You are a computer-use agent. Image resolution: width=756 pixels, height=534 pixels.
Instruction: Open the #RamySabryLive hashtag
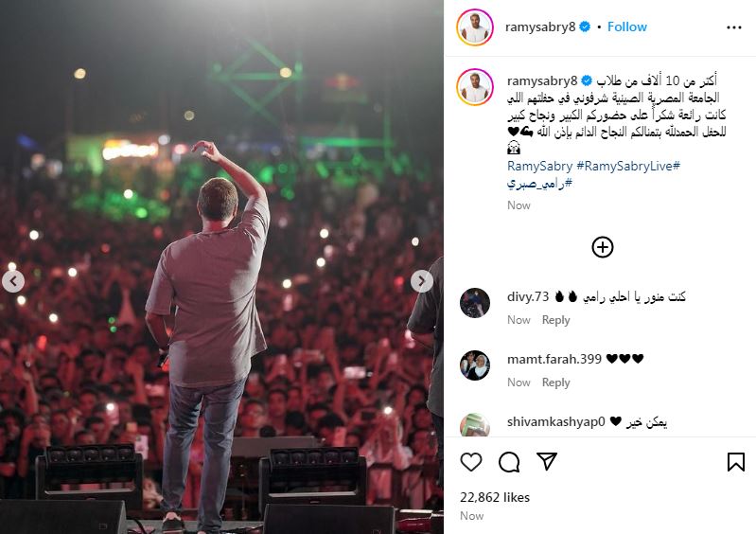(x=628, y=167)
